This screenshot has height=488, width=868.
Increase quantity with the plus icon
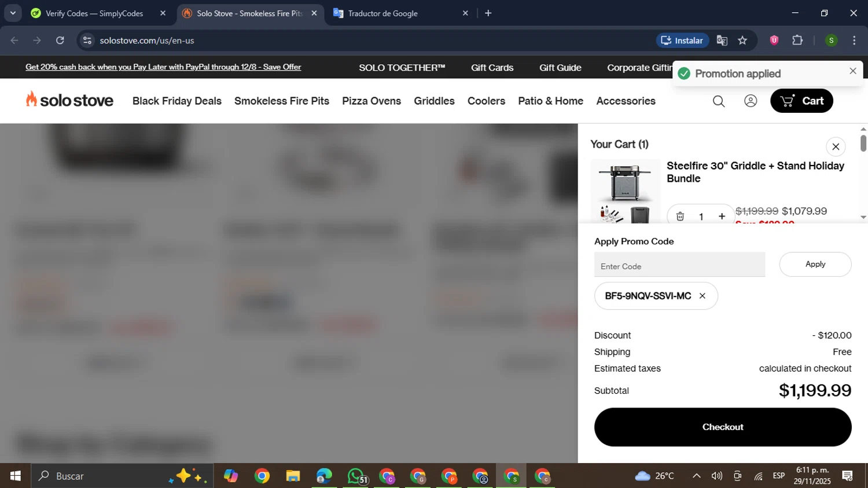coord(722,217)
